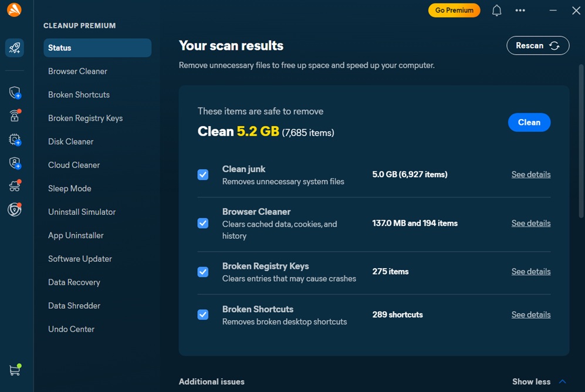Open Data Shredder

[x=75, y=306]
